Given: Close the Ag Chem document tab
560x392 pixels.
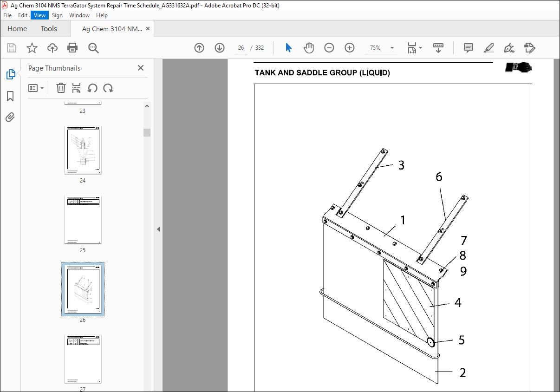Looking at the screenshot, I should (x=148, y=29).
